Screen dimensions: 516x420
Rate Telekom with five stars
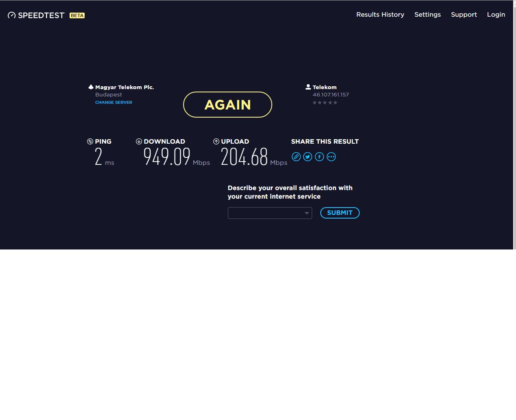click(335, 103)
